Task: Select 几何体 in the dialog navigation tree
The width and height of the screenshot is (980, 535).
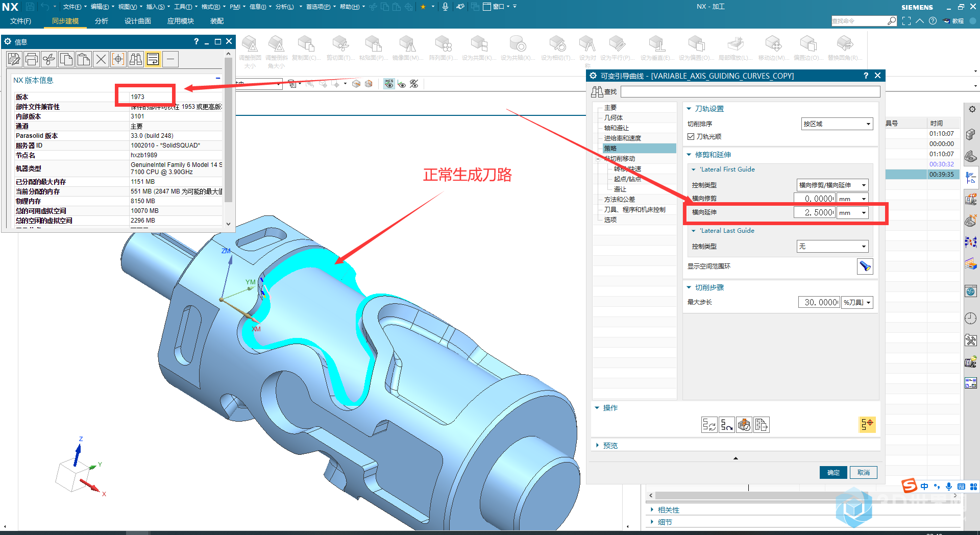Action: click(614, 118)
